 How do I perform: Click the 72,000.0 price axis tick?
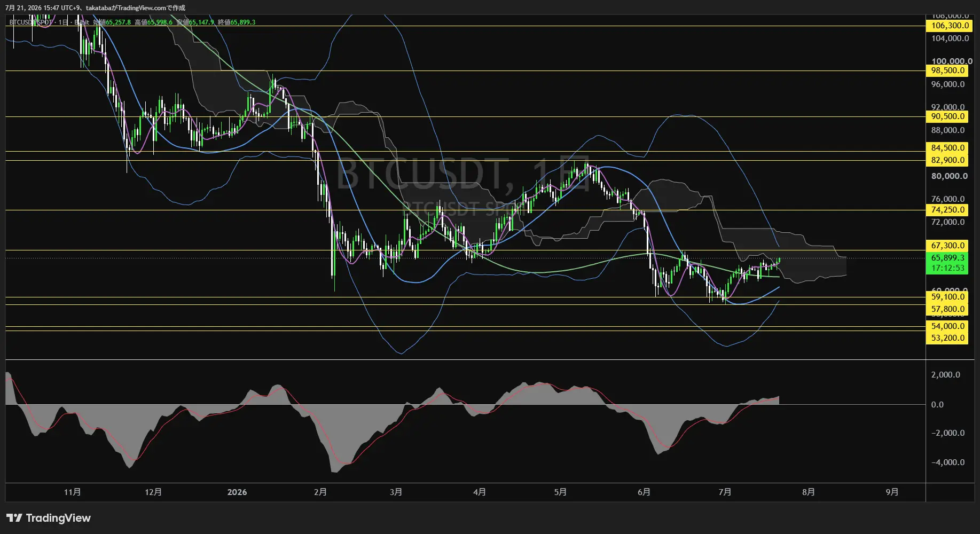tap(948, 222)
